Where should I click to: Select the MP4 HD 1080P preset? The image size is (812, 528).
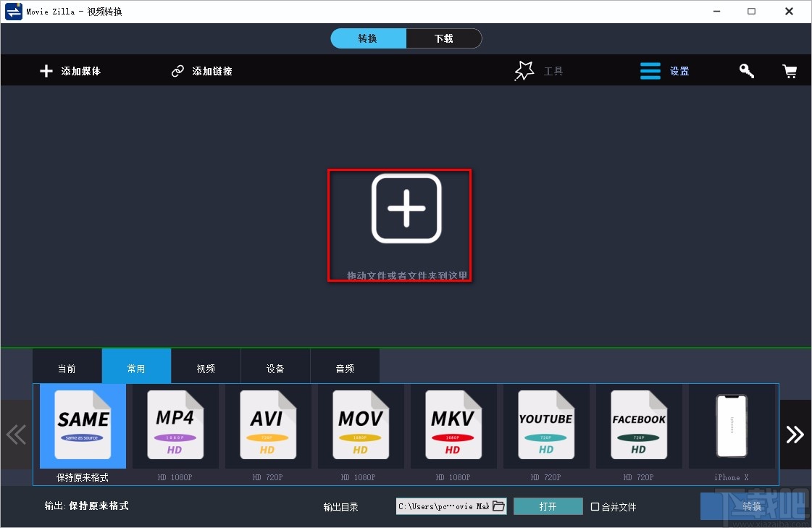[175, 426]
